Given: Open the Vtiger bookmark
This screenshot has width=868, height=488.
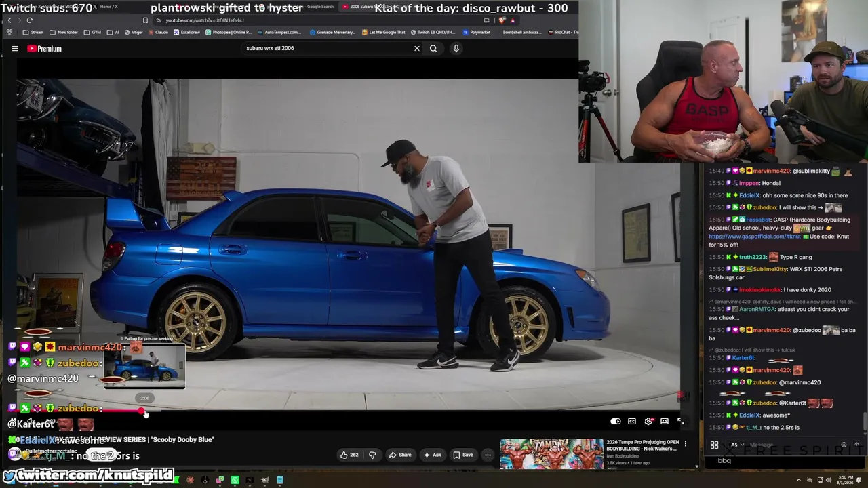Looking at the screenshot, I should coord(134,32).
